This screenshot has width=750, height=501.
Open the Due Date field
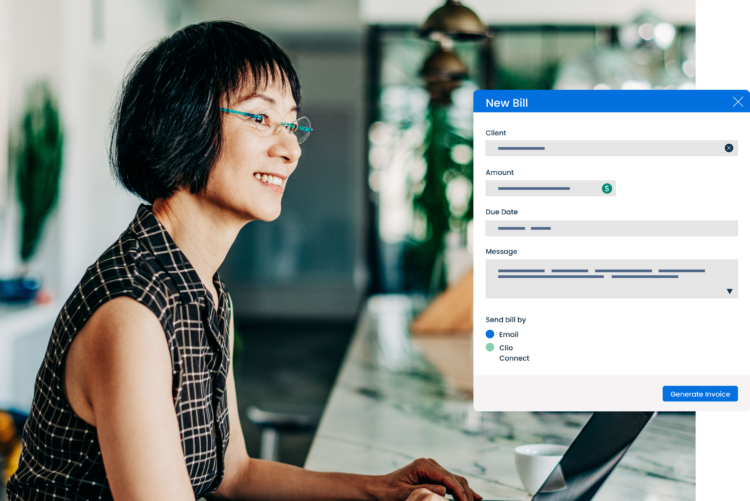click(x=611, y=228)
